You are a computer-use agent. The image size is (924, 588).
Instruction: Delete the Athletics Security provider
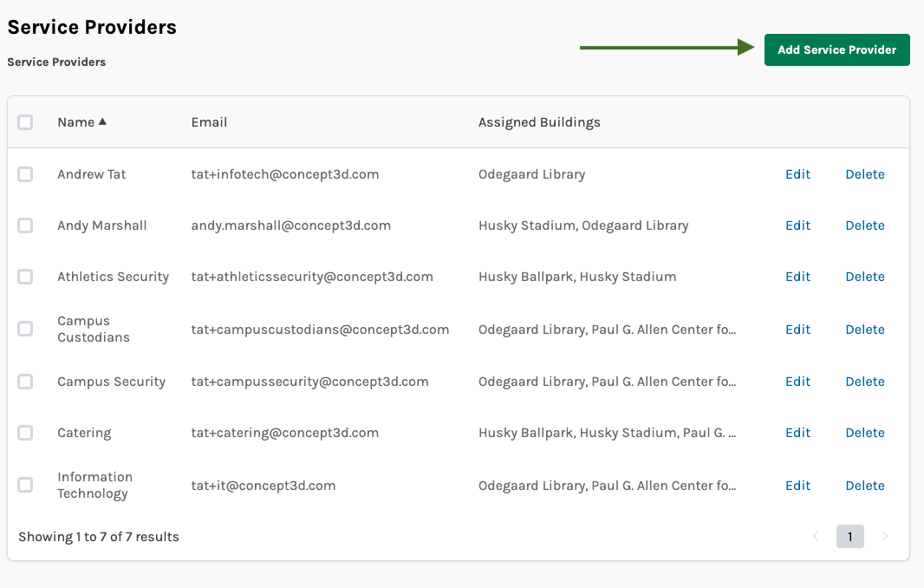click(x=864, y=277)
